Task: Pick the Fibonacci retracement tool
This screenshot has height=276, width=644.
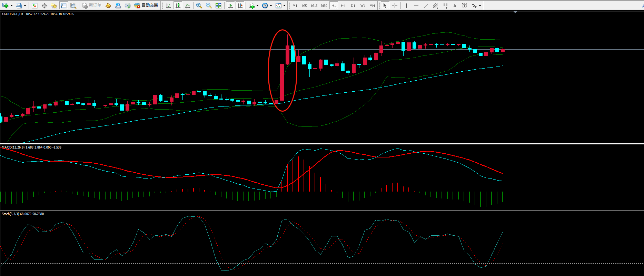Action: (445, 6)
